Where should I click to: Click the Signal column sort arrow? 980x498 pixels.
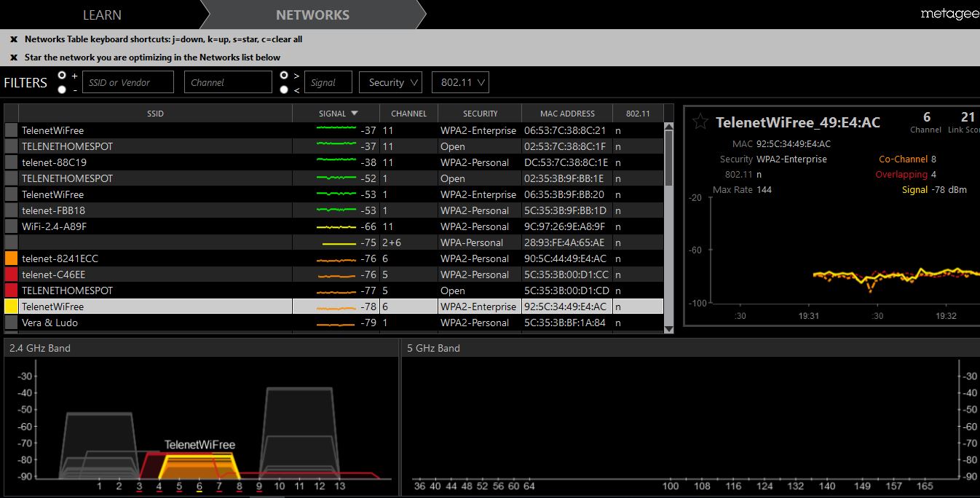[355, 114]
